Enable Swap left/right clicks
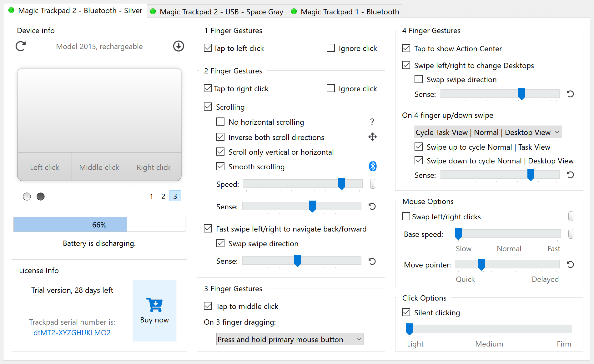Viewport: 594px width, 364px height. (406, 216)
